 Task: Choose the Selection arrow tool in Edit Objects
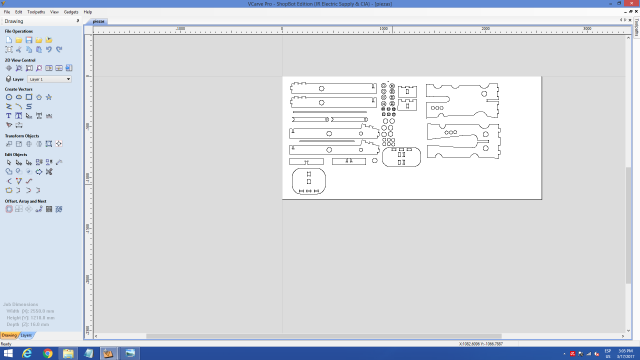[x=9, y=162]
